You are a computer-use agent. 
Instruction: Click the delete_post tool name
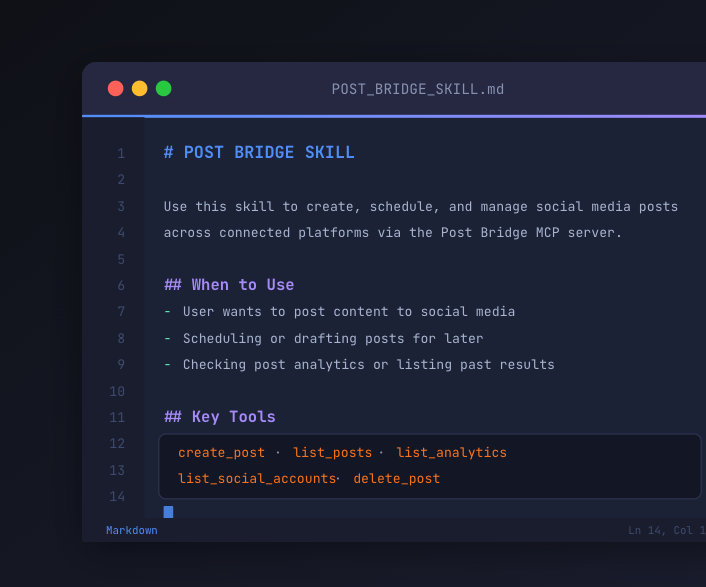pyautogui.click(x=397, y=479)
